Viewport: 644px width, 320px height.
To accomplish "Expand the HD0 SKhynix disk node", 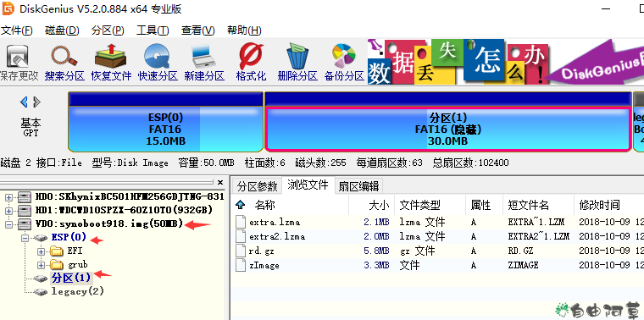I will [x=8, y=197].
